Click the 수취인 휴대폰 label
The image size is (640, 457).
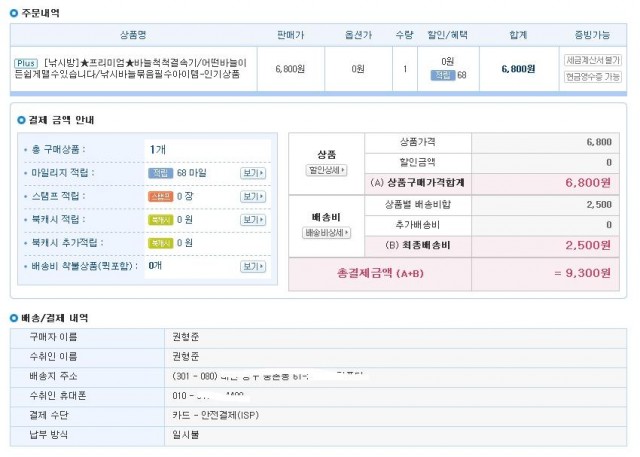coord(58,396)
